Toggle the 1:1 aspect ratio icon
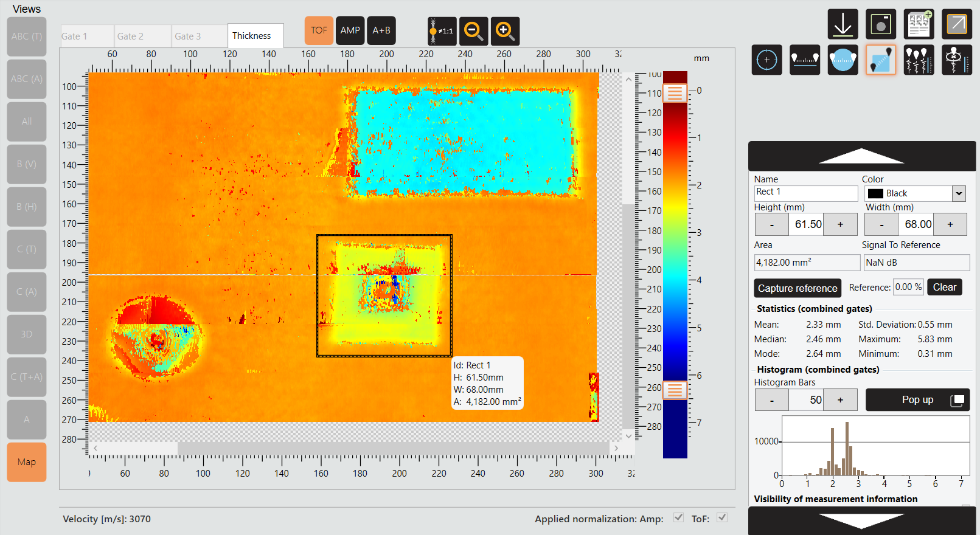Screen dimensions: 980x535 [x=442, y=30]
